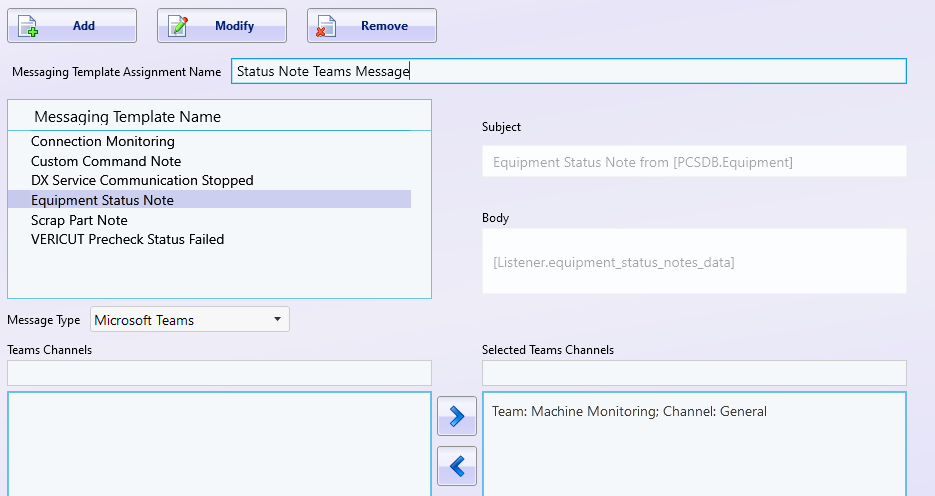Click the Add button
935x496 pixels.
click(72, 26)
